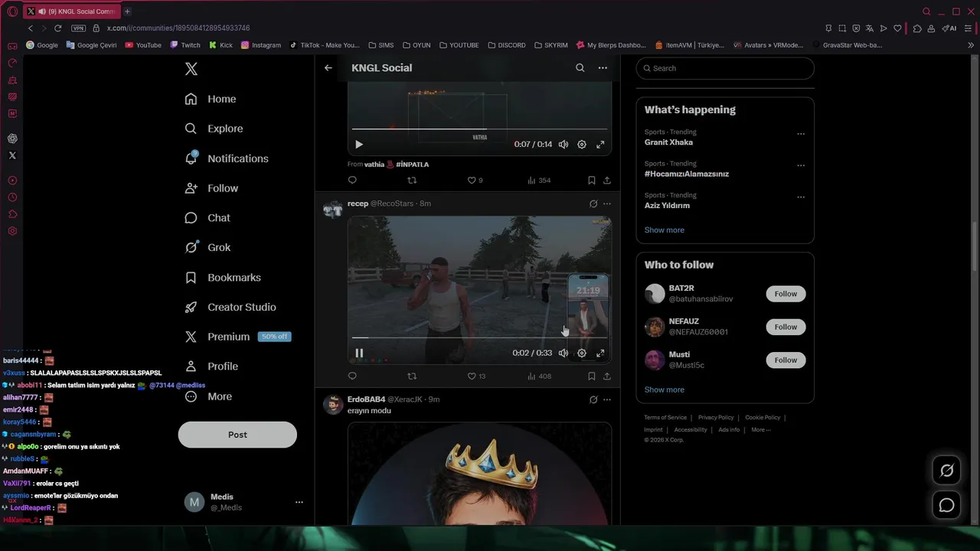Open Bookmarks in sidebar

point(223,277)
